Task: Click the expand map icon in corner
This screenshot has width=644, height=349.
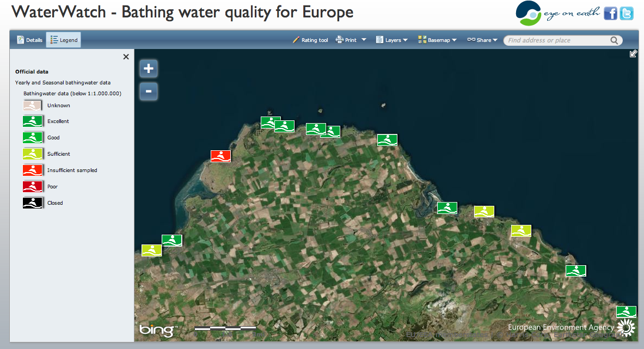Action: point(633,53)
